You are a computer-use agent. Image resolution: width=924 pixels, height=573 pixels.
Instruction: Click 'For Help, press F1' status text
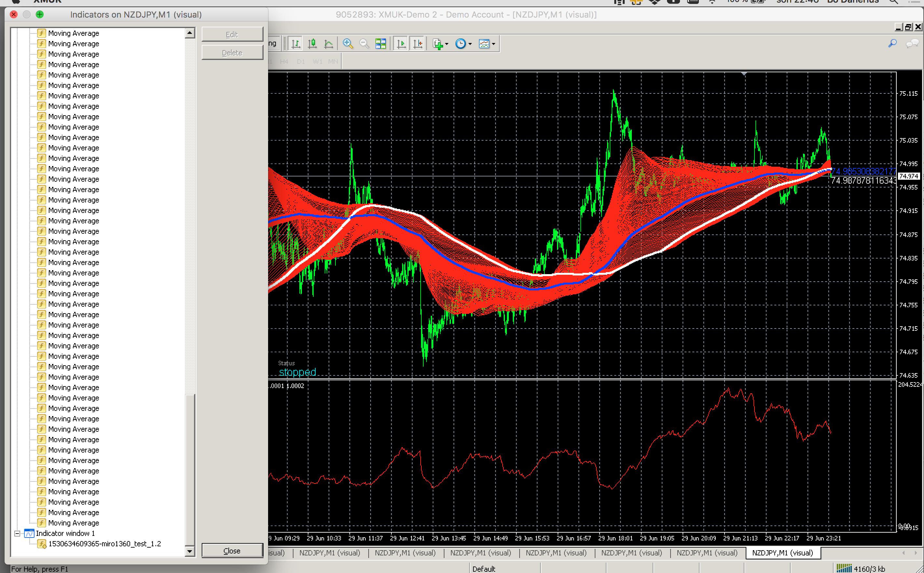39,569
